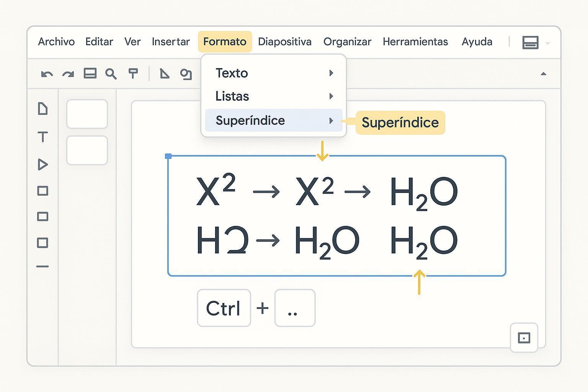Viewport: 588px width, 392px height.
Task: Click the page document icon in sidebar
Action: click(43, 109)
